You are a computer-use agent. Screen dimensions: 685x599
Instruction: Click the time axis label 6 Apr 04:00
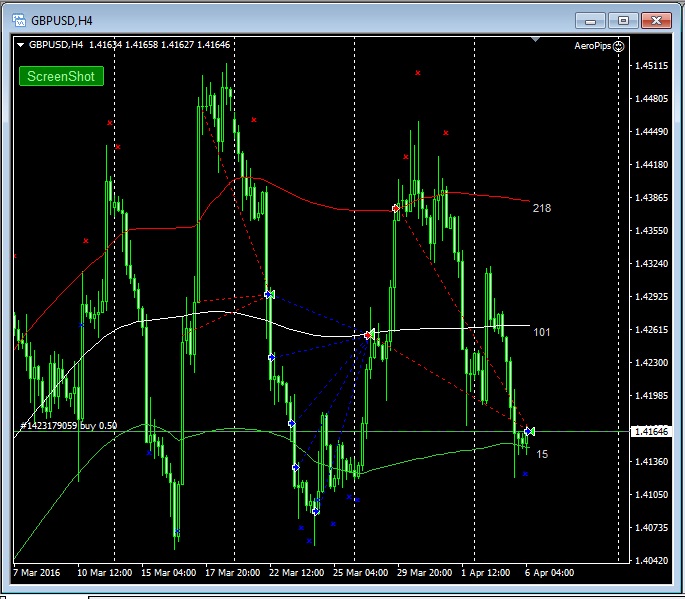[550, 572]
